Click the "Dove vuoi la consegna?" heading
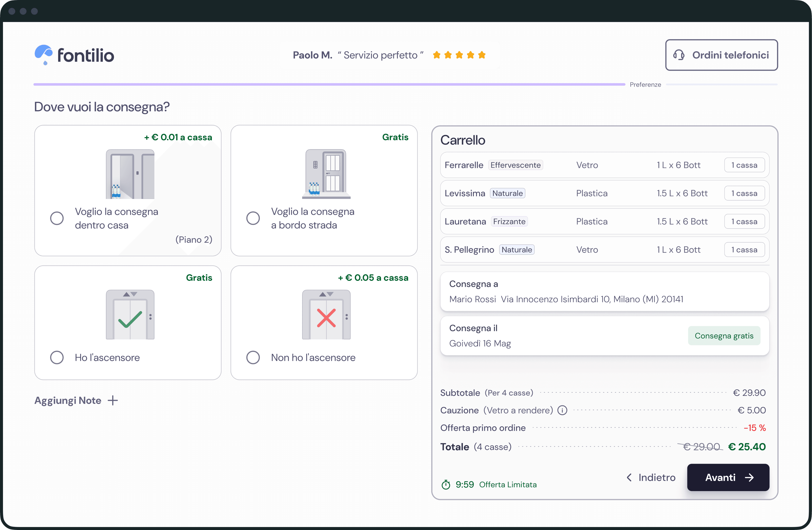Viewport: 812px width, 530px height. pos(102,107)
